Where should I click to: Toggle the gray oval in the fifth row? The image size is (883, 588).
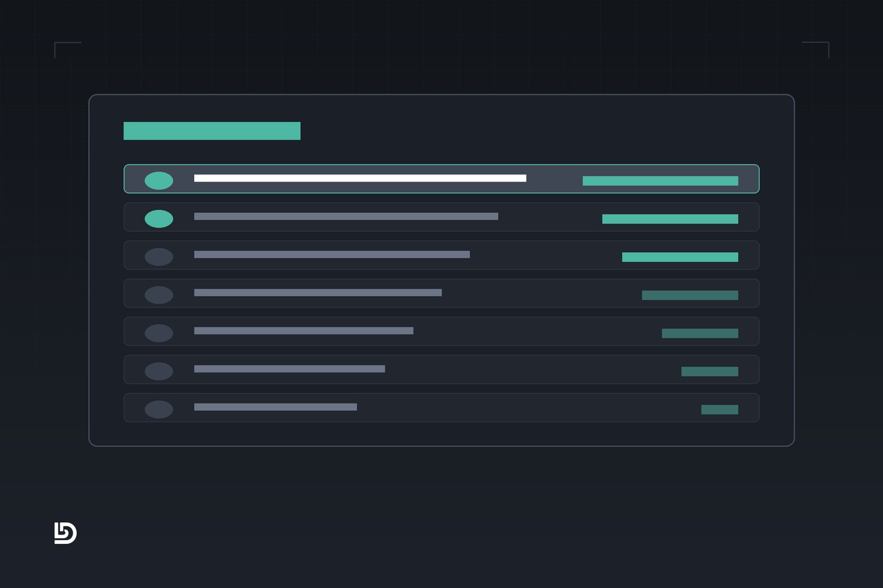tap(159, 333)
